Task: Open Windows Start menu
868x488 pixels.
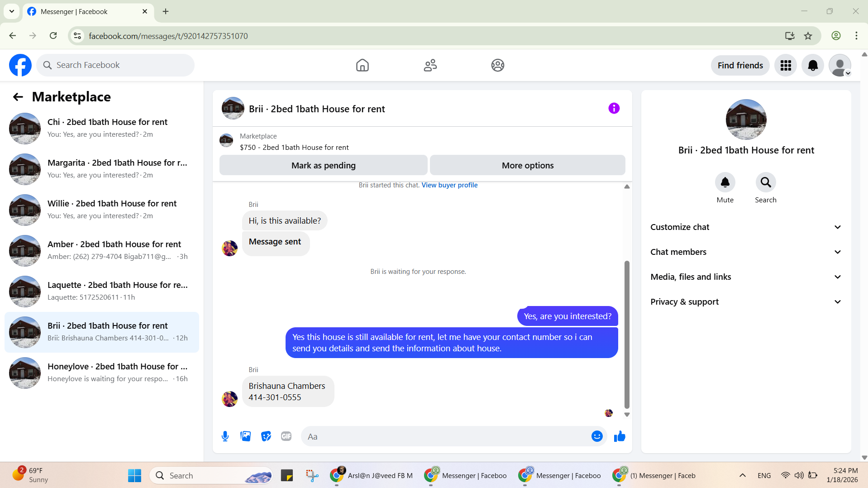Action: (x=134, y=475)
